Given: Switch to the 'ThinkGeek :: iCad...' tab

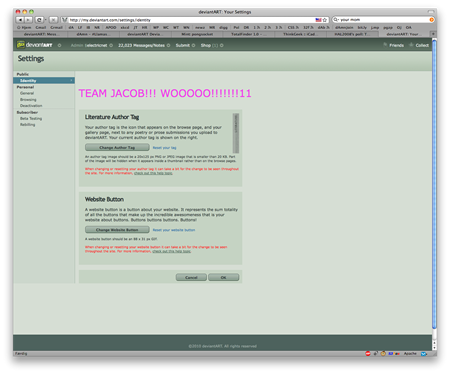Looking at the screenshot, I should pyautogui.click(x=301, y=34).
